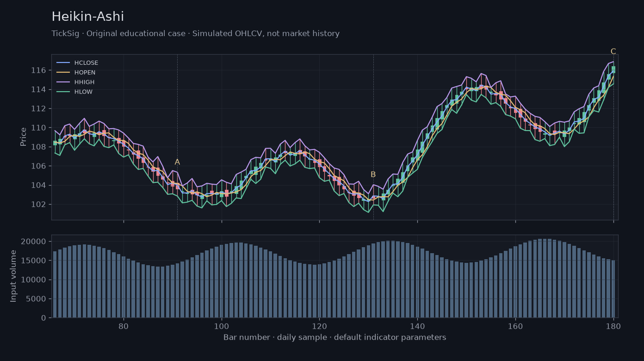Click the Bar number x-axis caption
This screenshot has width=644, height=361.
(335, 337)
